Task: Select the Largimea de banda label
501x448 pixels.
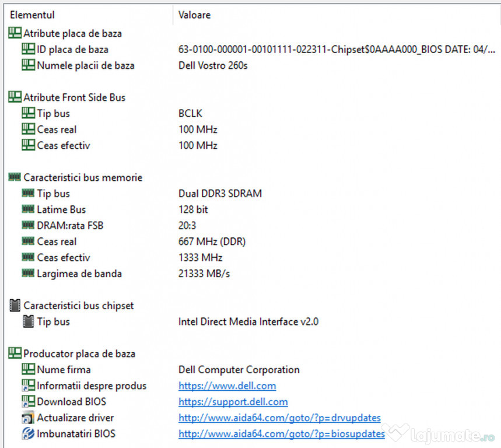Action: [79, 274]
